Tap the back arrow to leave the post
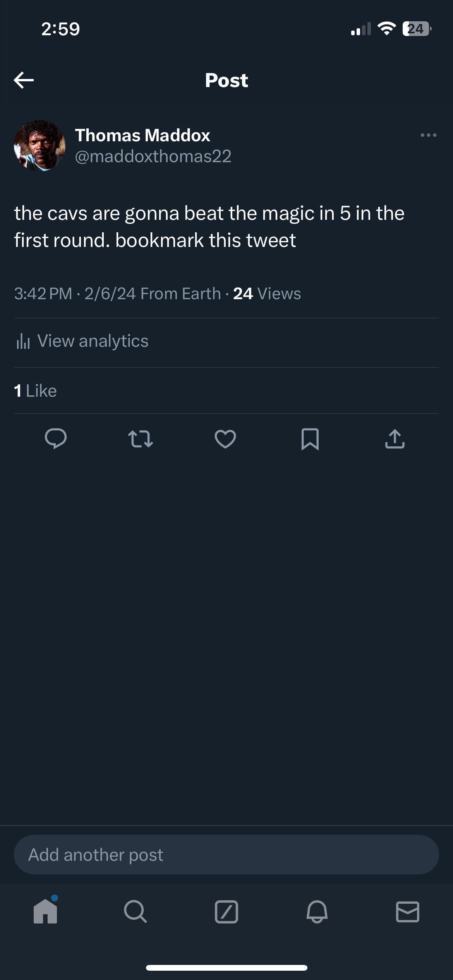Screen dimensions: 453x980 coord(24,80)
